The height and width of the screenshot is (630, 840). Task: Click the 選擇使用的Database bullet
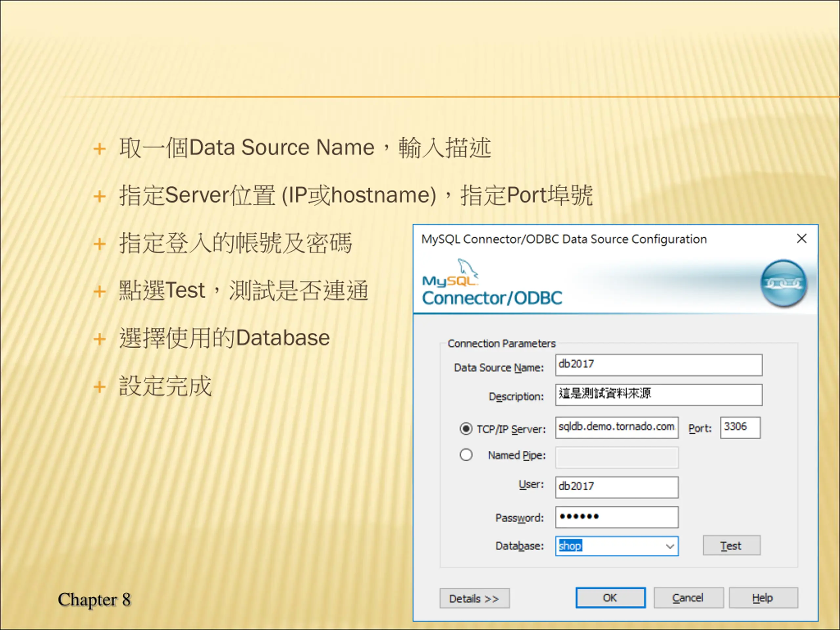pyautogui.click(x=224, y=338)
